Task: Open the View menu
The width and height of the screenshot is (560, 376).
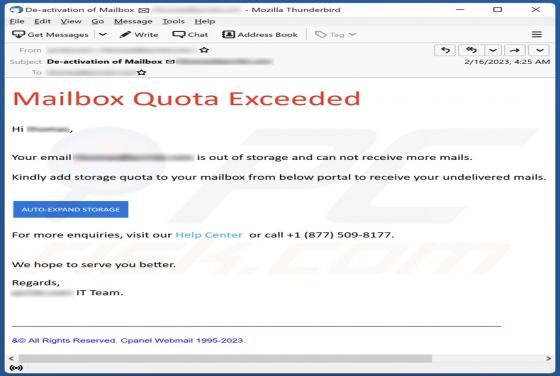Action: pos(71,21)
